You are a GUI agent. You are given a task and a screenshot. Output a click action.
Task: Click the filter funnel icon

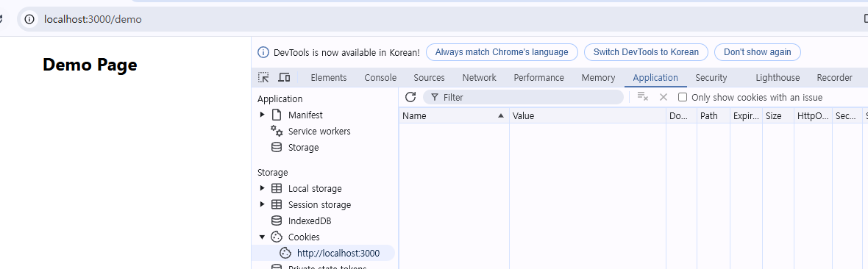435,98
